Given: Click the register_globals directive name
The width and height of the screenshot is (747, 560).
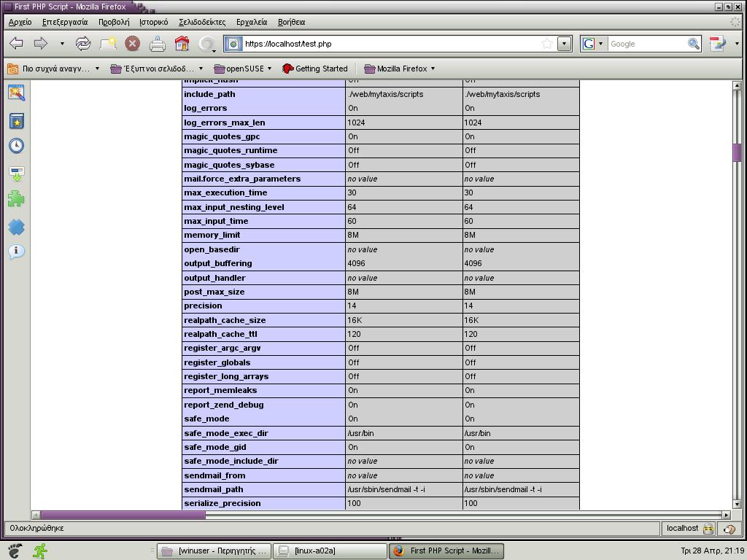Looking at the screenshot, I should point(217,362).
